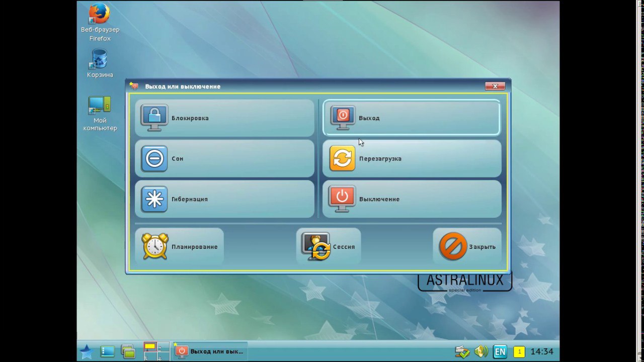The height and width of the screenshot is (362, 644).
Task: Select the Мой компьютер desktop icon
Action: pos(100,114)
